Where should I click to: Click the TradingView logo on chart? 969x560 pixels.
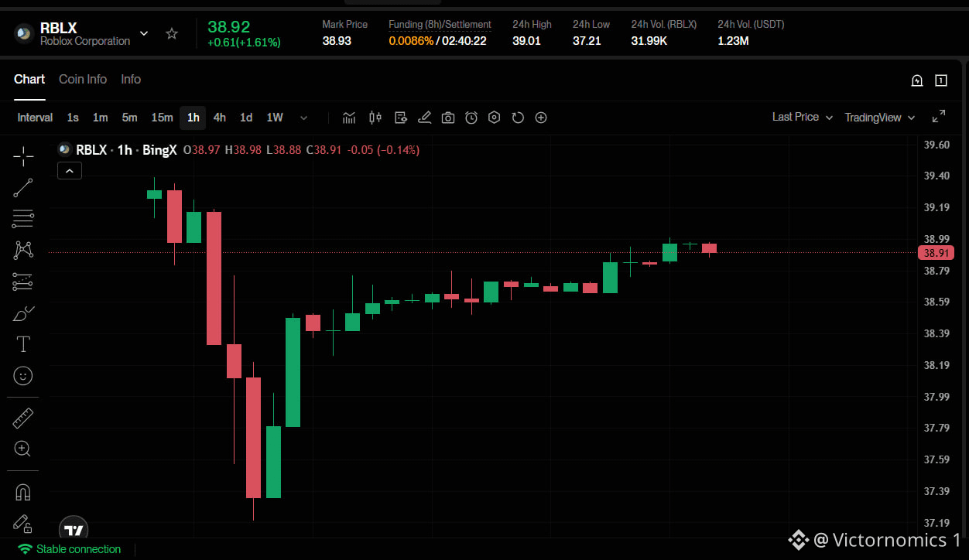pyautogui.click(x=74, y=528)
